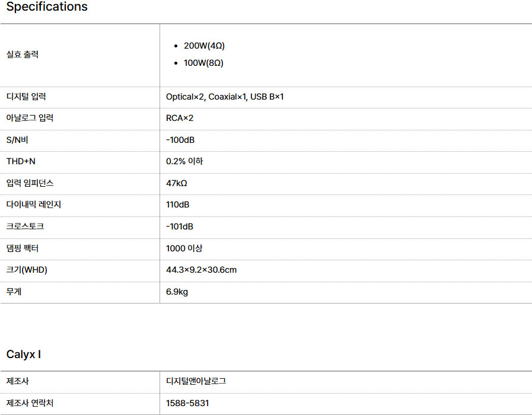Click the 실효 출력 row label
This screenshot has height=415, width=532.
pos(23,55)
